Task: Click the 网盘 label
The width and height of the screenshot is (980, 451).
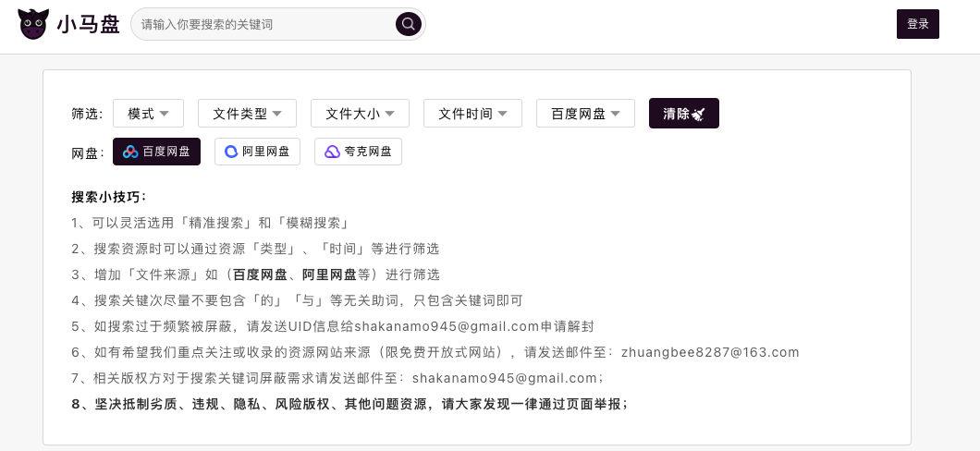Action: [x=87, y=153]
